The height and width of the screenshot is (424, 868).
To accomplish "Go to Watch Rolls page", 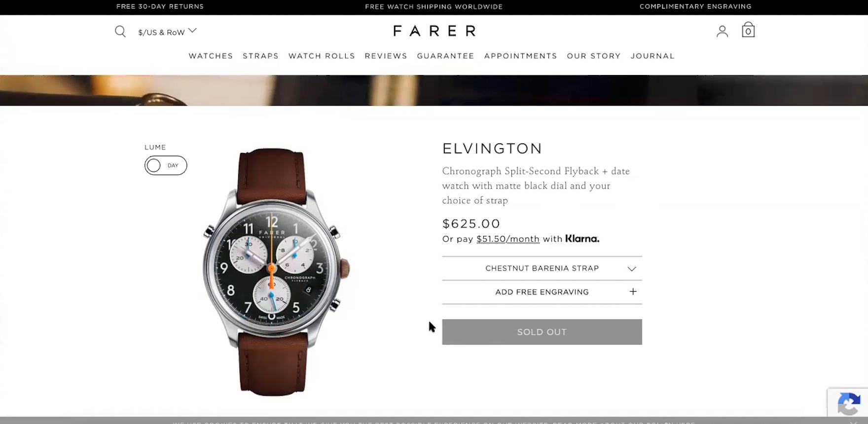I will 322,56.
